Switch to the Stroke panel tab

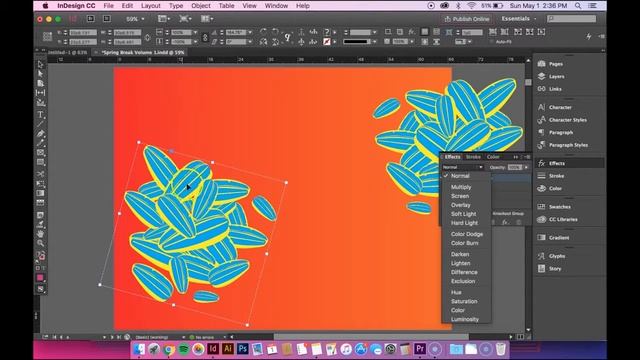pyautogui.click(x=473, y=157)
